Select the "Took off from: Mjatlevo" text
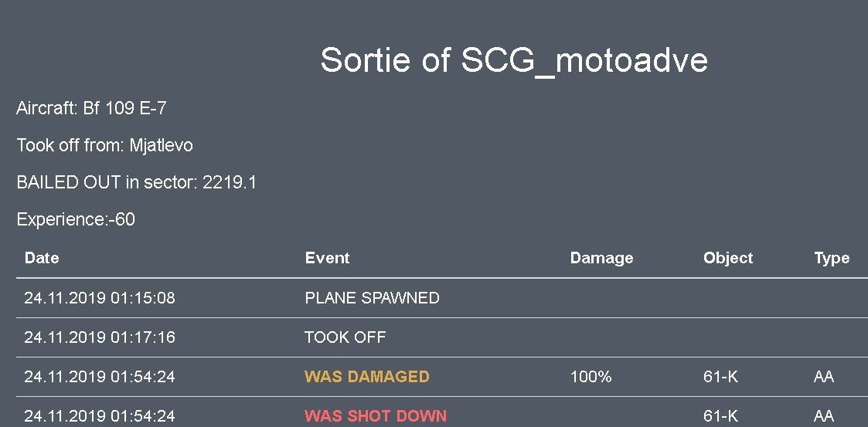The image size is (868, 427). pyautogui.click(x=104, y=145)
